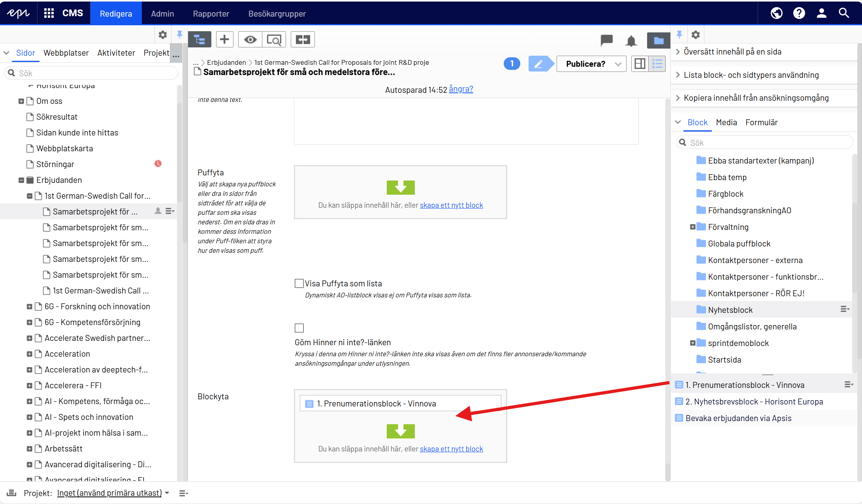Check Visa Puffyta som lista
This screenshot has width=862, height=504.
coord(299,284)
